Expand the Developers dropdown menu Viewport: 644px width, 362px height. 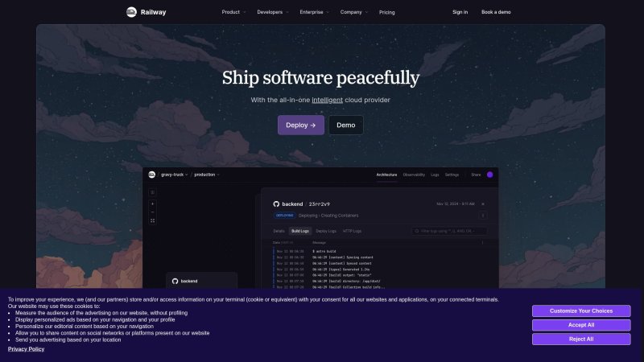273,12
